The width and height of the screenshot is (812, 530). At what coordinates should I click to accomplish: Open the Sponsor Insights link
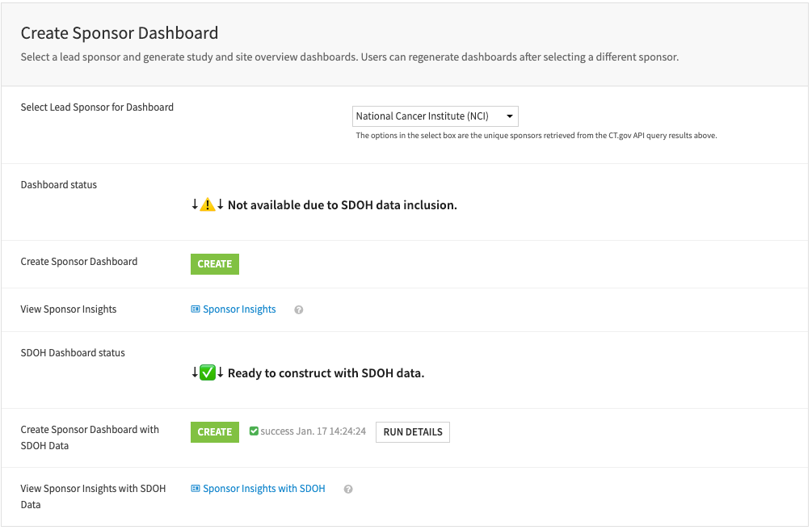240,309
